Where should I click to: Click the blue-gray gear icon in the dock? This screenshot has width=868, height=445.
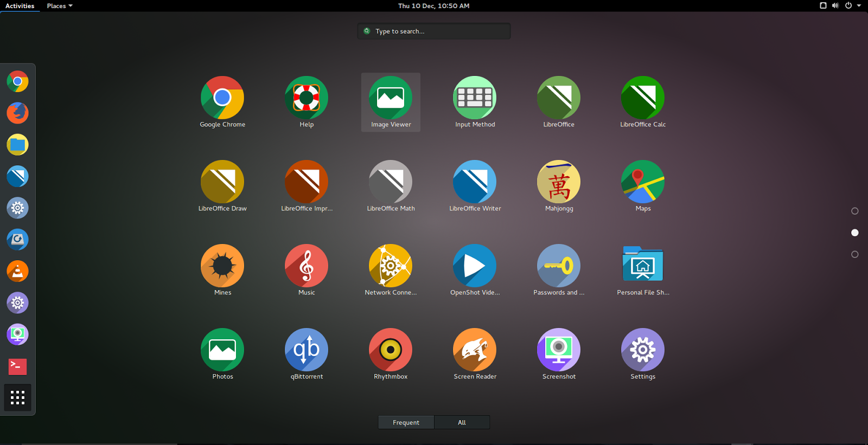pos(17,208)
